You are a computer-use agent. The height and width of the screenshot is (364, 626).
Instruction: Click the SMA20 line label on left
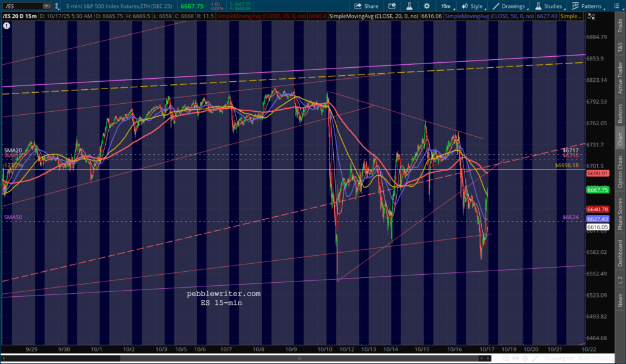(13, 150)
